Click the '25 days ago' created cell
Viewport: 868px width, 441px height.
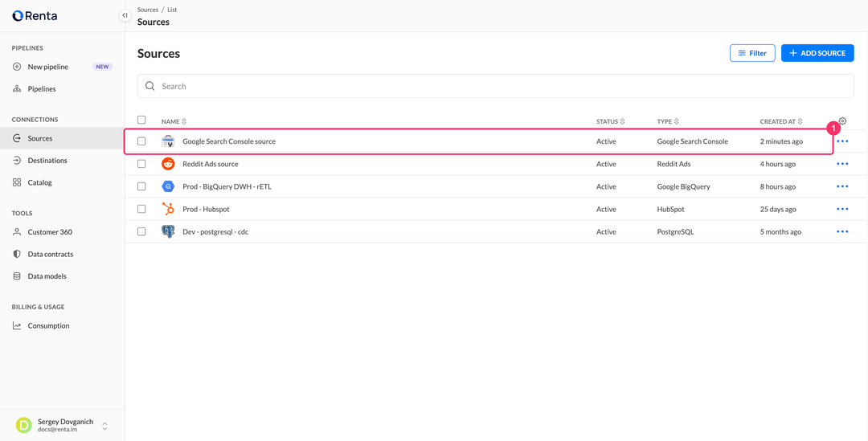click(778, 209)
